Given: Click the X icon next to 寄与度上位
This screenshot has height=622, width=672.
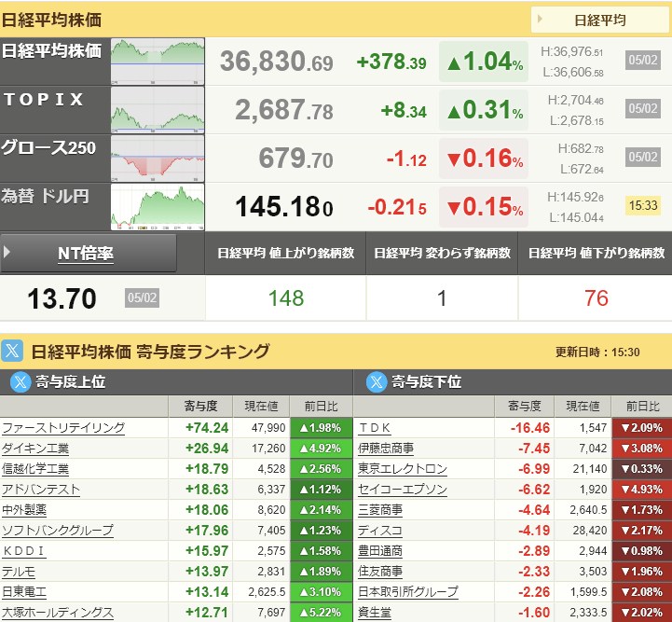Looking at the screenshot, I should pos(21,381).
